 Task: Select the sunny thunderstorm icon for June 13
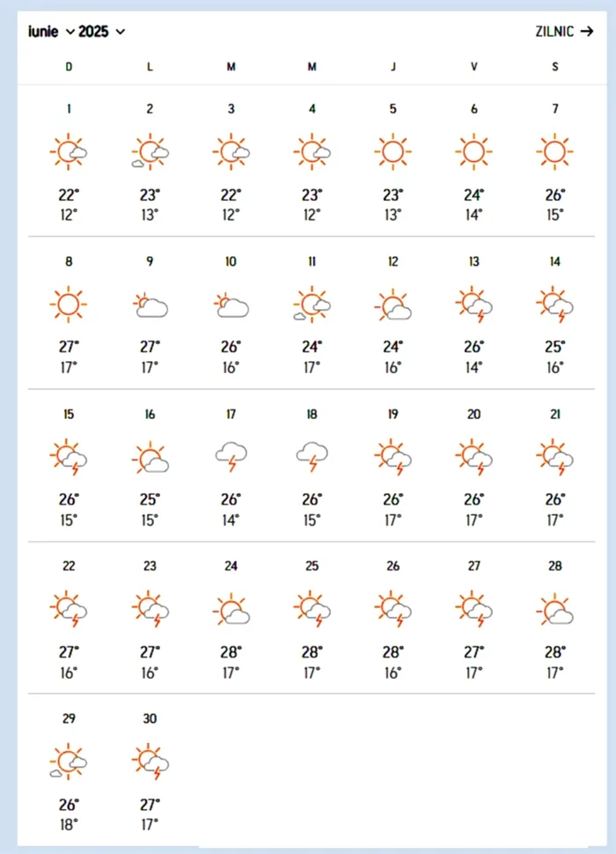coord(474,305)
